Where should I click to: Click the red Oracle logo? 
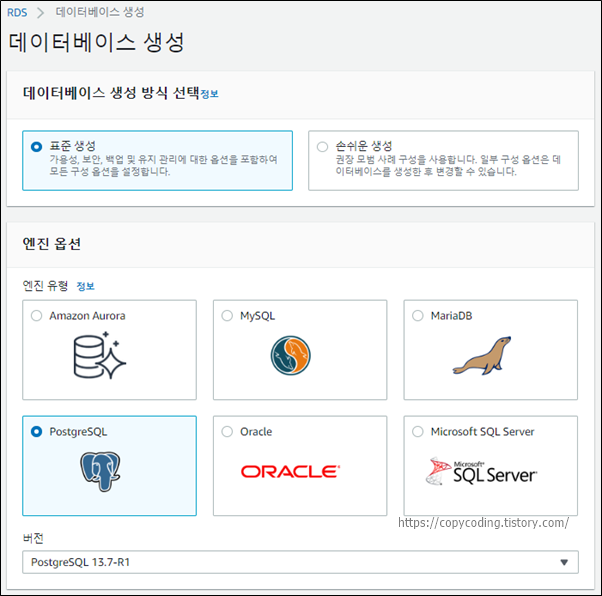pos(291,472)
